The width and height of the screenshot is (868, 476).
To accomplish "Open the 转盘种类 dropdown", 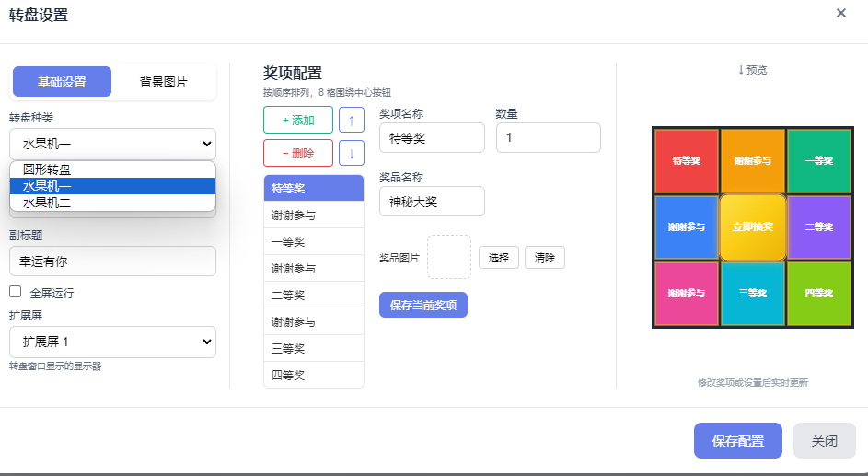I will [112, 144].
